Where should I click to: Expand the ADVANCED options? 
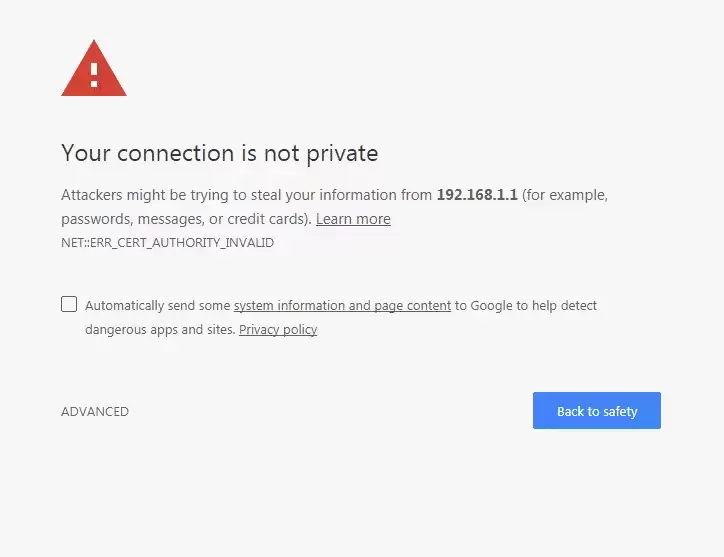coord(95,411)
